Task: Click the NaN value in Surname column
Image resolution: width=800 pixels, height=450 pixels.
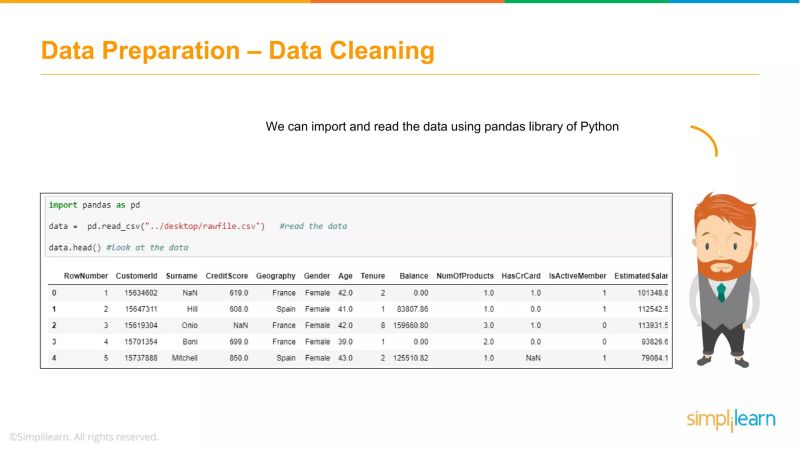Action: click(190, 293)
